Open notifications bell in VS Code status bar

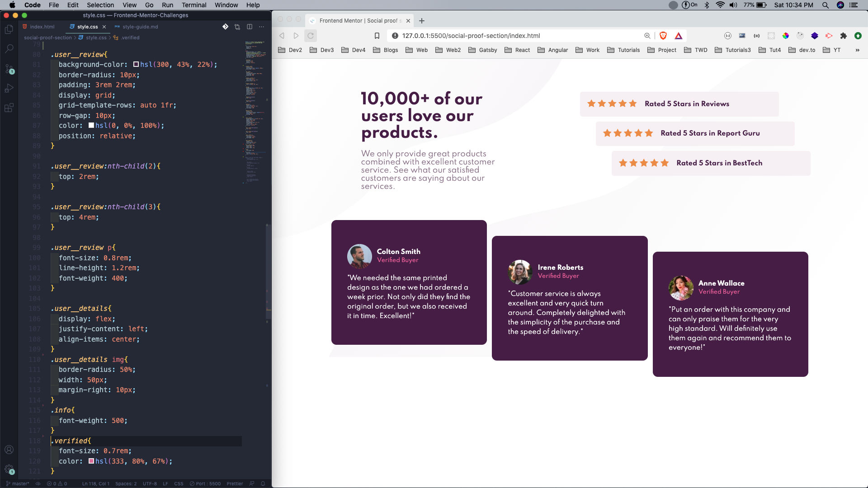coord(263,483)
